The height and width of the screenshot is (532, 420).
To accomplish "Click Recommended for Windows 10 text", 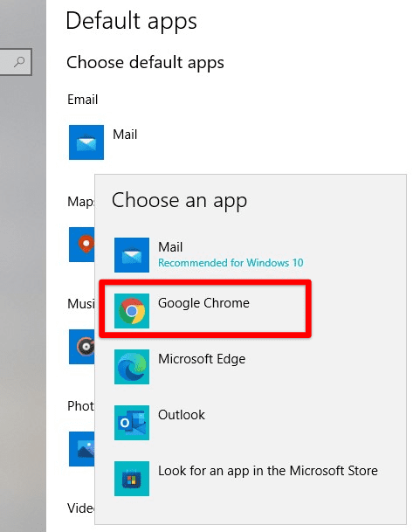I will click(231, 263).
